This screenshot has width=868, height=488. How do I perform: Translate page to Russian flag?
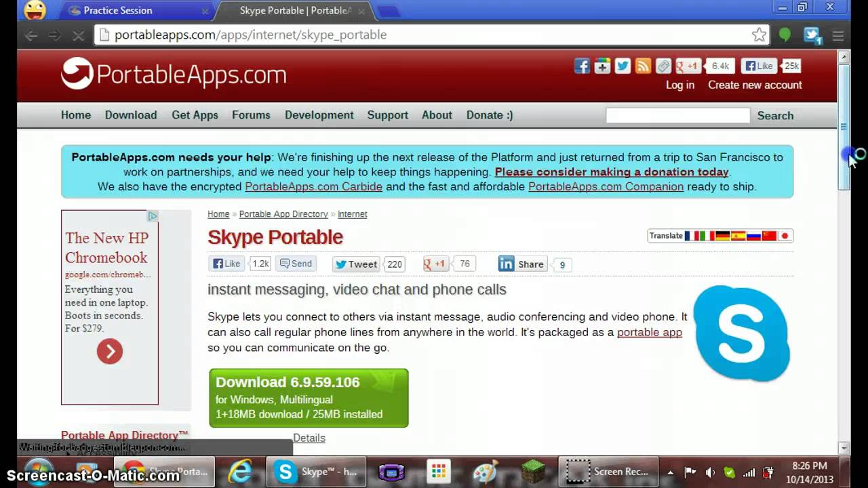(x=754, y=236)
